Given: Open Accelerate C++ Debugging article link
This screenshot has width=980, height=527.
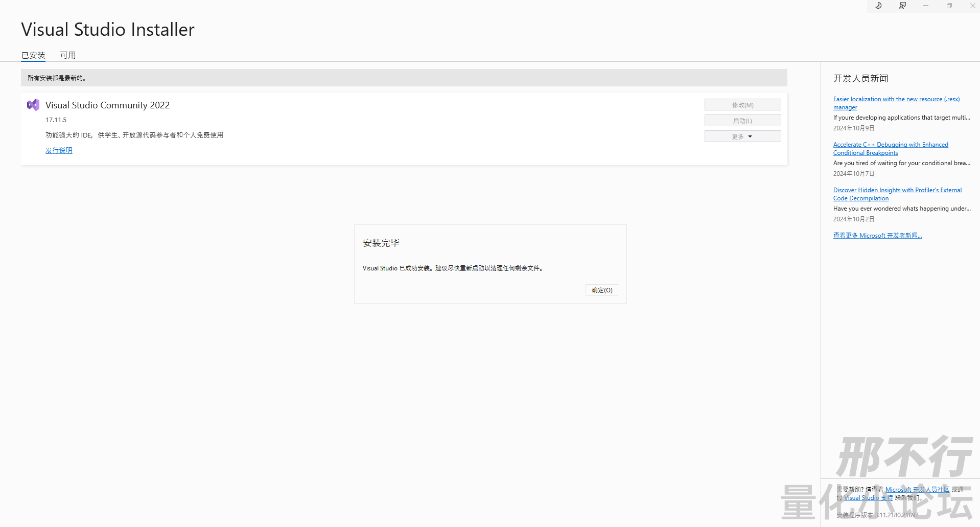Looking at the screenshot, I should click(890, 145).
